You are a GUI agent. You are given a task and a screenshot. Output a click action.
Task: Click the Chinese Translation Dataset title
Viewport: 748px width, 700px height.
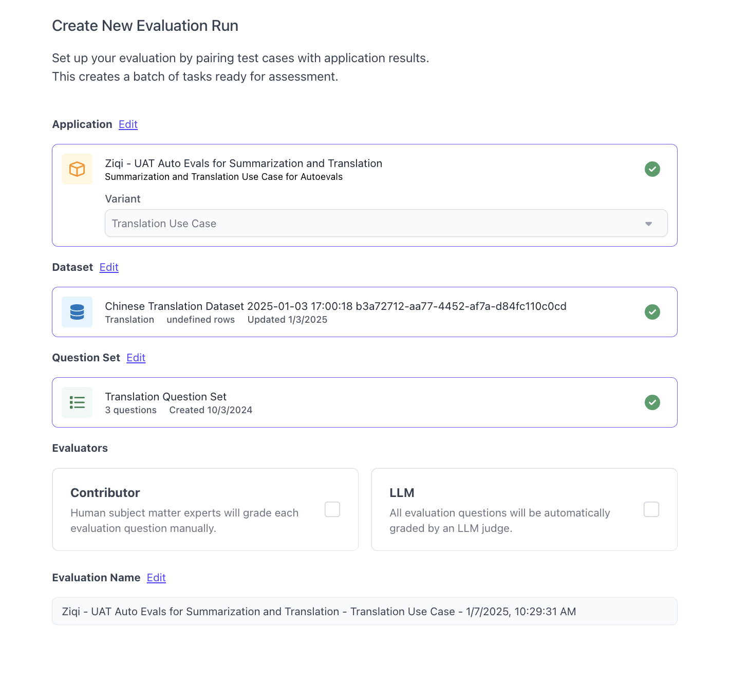335,306
